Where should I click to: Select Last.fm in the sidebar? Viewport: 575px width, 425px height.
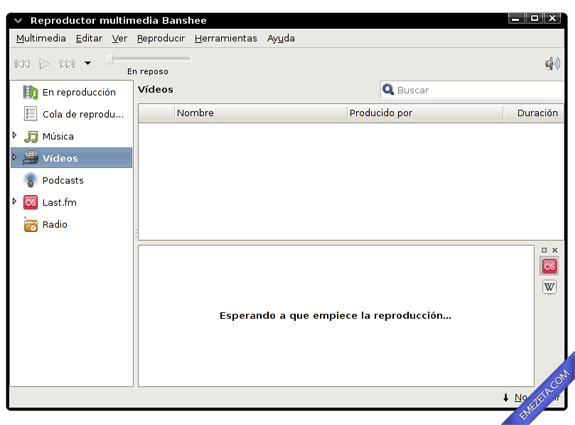point(72,202)
